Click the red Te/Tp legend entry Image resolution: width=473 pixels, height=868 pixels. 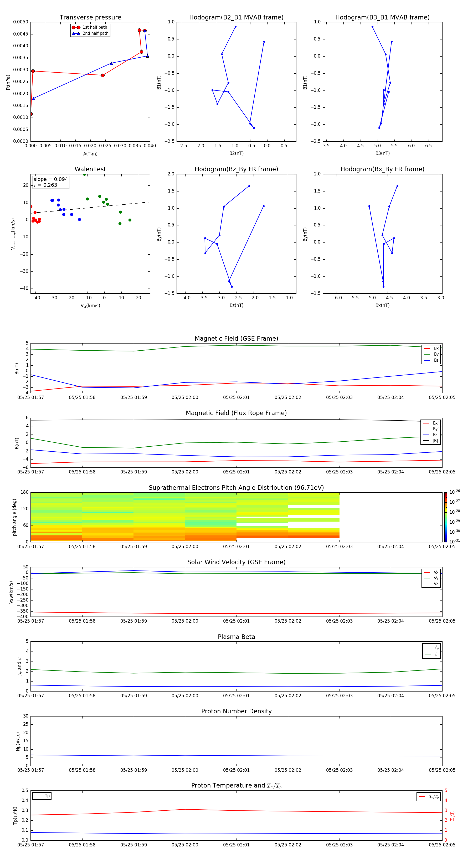tap(429, 796)
